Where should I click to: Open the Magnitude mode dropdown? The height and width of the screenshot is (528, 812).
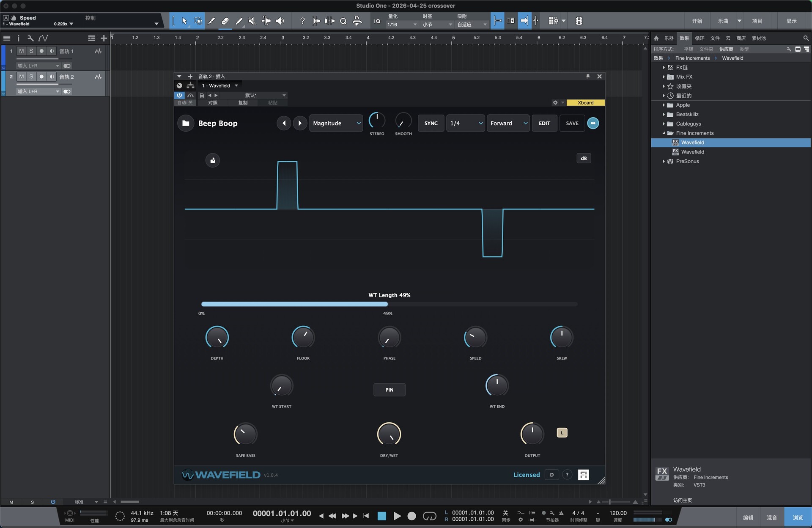click(x=336, y=123)
